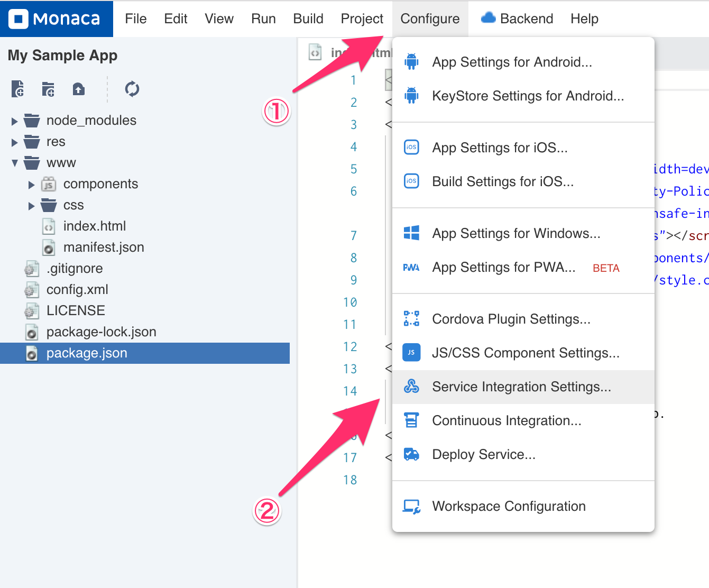This screenshot has width=709, height=588.
Task: Click iOS icon beside App Settings for iOS
Action: coord(411,147)
